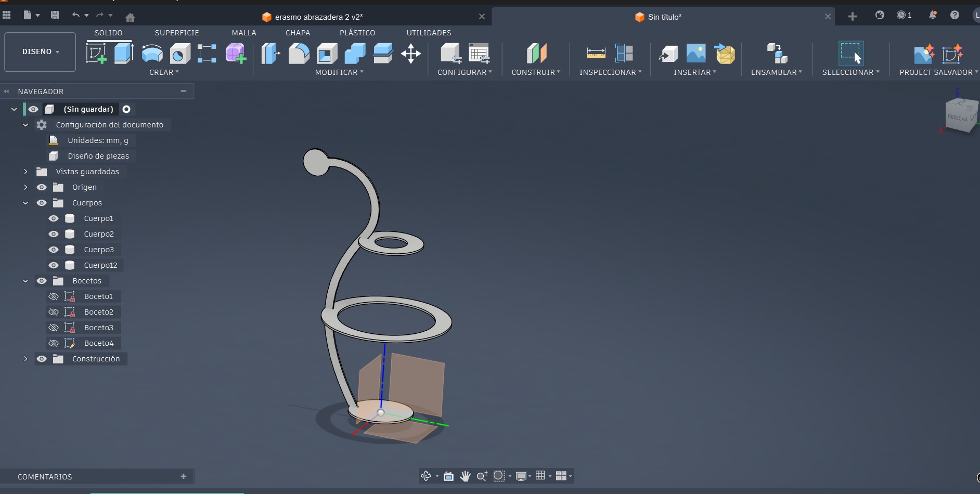Switch to the UTILIDADES tab
This screenshot has width=980, height=494.
pos(429,33)
